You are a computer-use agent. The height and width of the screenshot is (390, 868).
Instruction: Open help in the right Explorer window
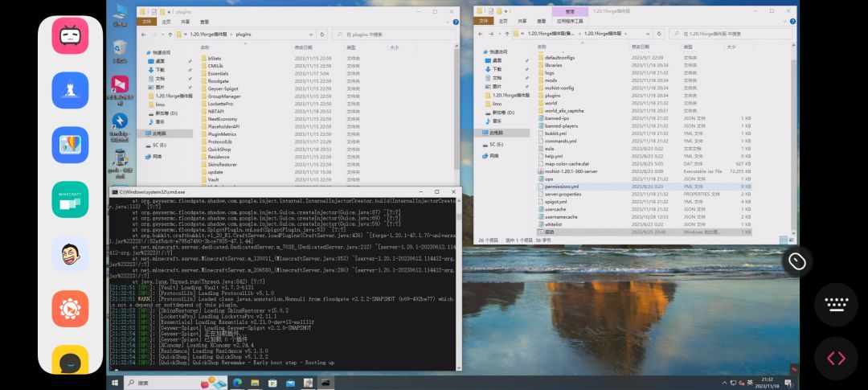pos(792,21)
